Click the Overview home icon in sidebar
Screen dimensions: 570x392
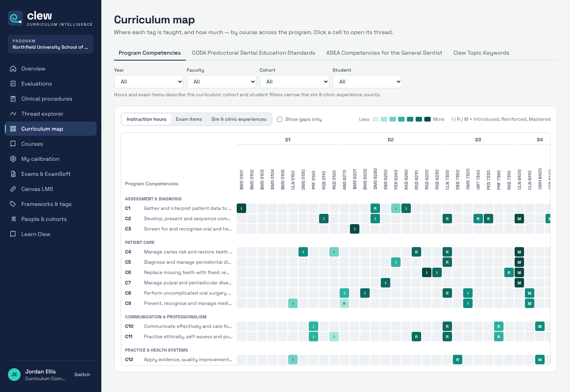click(13, 69)
